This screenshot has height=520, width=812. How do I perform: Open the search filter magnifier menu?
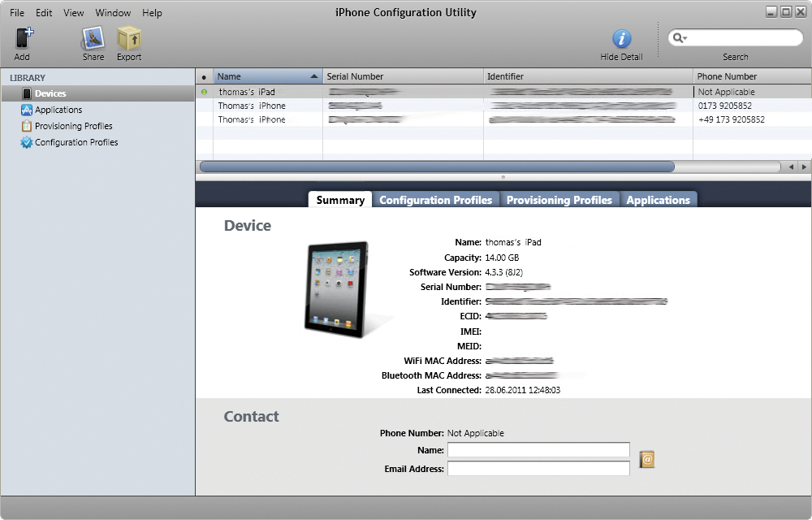[679, 37]
